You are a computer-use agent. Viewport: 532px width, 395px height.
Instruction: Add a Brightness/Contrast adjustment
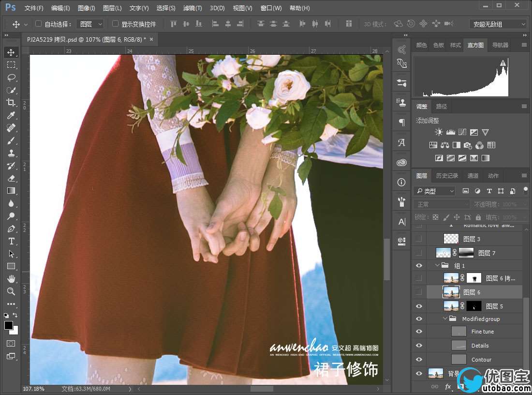tap(439, 132)
